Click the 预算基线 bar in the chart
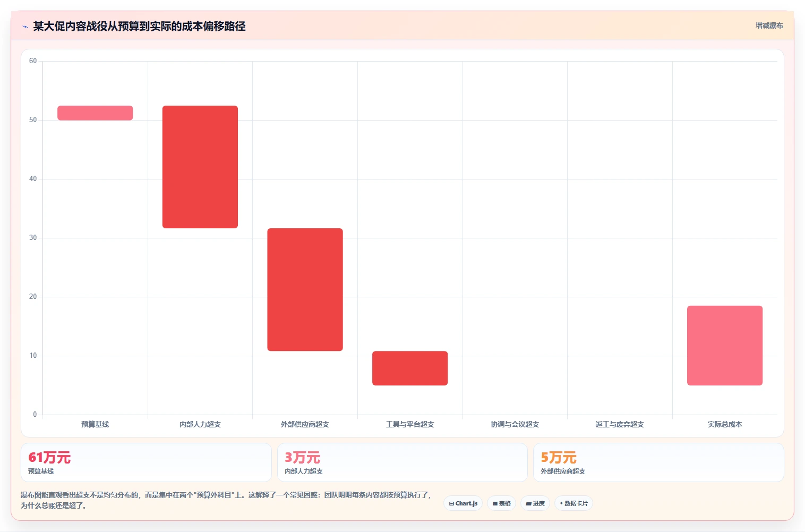 95,113
